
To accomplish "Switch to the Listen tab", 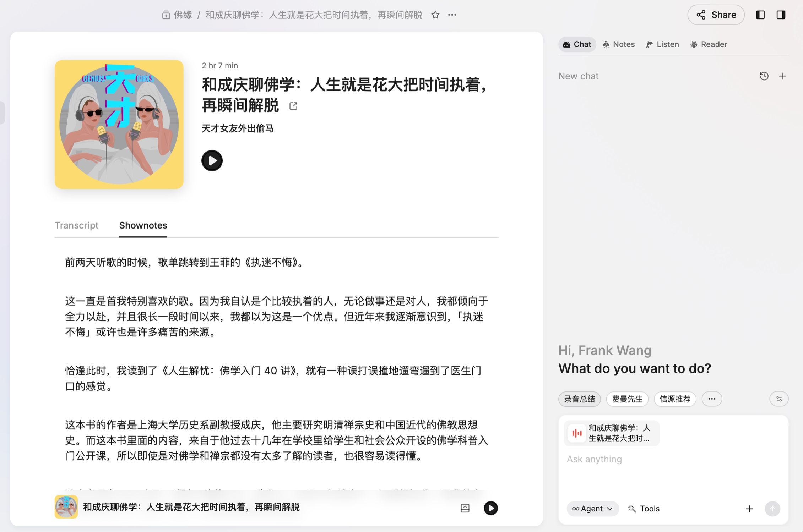I will (662, 44).
